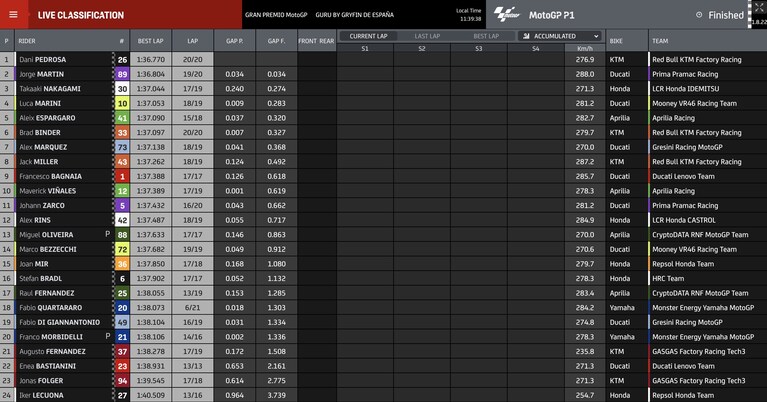767x402 pixels.
Task: Select rider Franco MORBIDELLI
Action: click(x=51, y=337)
